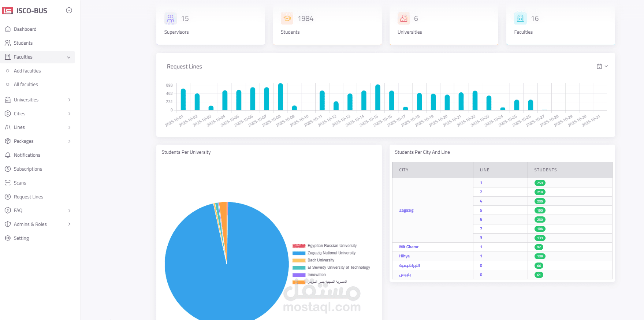
Task: Click the 2025-10-15 bar in chart
Action: (378, 97)
